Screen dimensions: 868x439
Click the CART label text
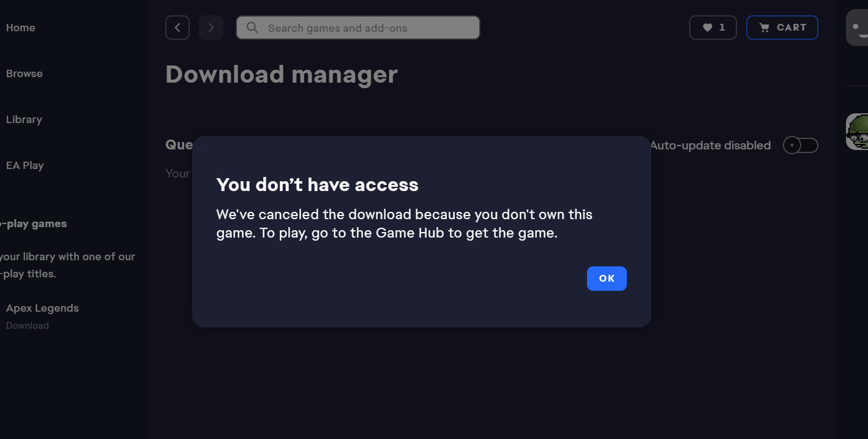(x=791, y=28)
